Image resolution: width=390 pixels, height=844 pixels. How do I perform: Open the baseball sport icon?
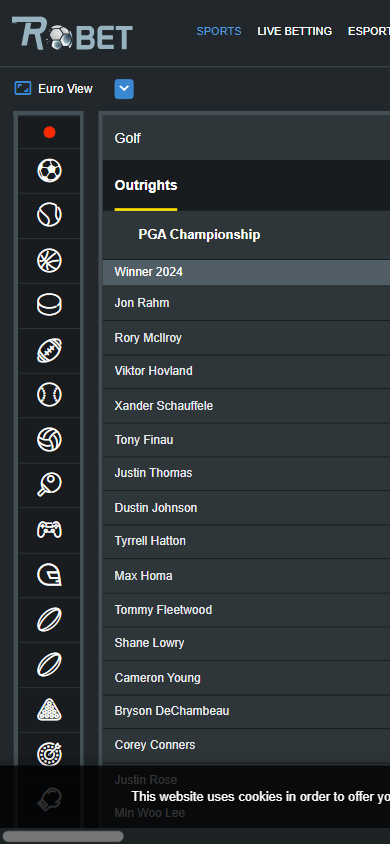[49, 395]
